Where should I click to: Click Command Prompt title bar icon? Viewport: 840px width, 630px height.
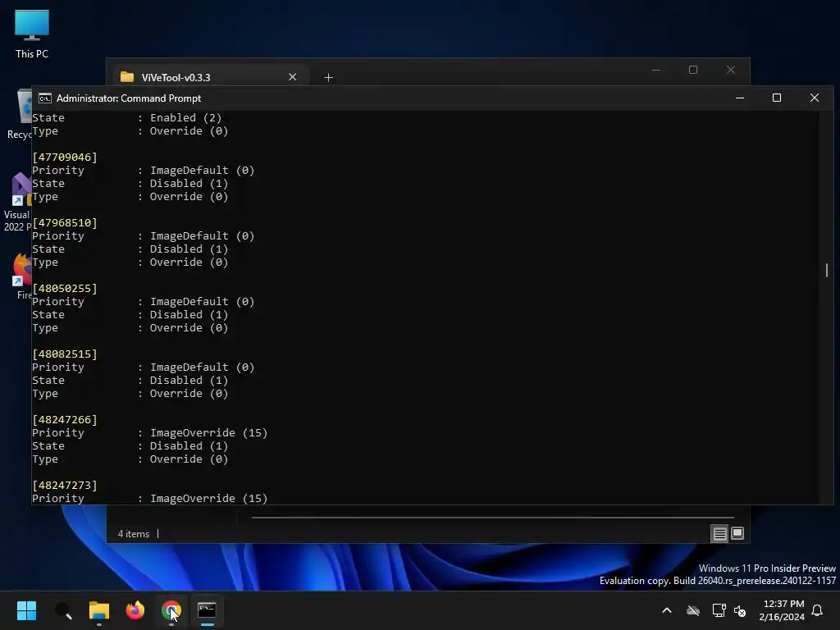45,98
